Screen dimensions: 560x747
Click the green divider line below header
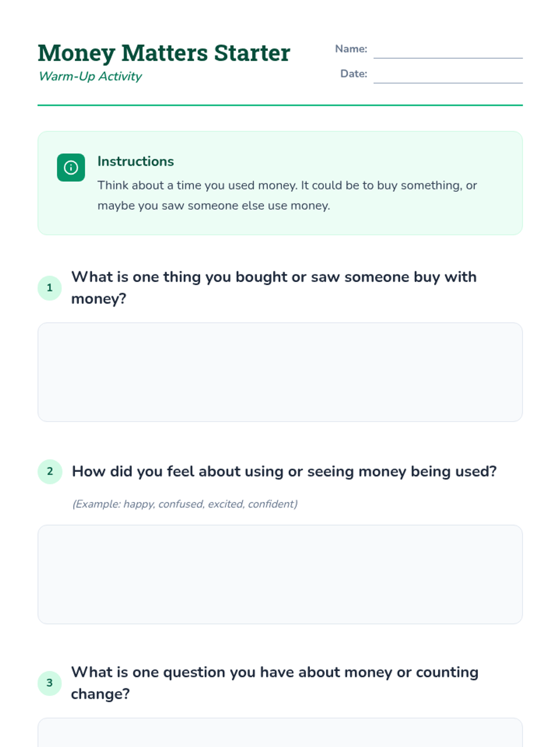(280, 106)
